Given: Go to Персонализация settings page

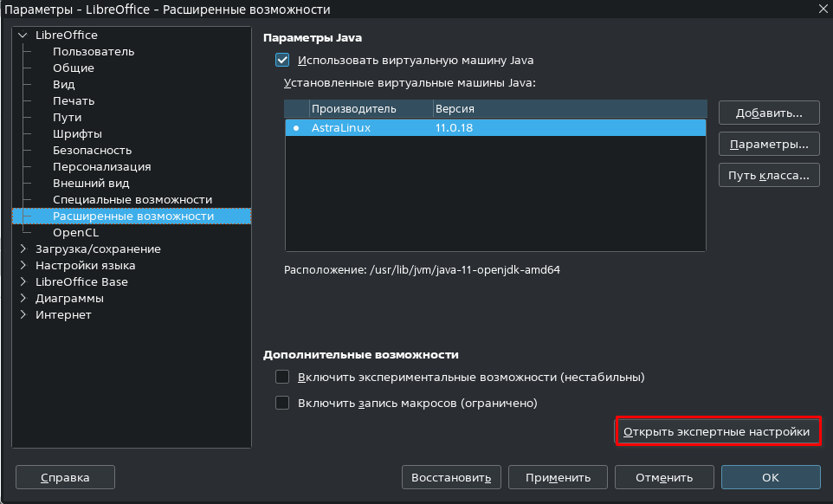Looking at the screenshot, I should tap(101, 167).
